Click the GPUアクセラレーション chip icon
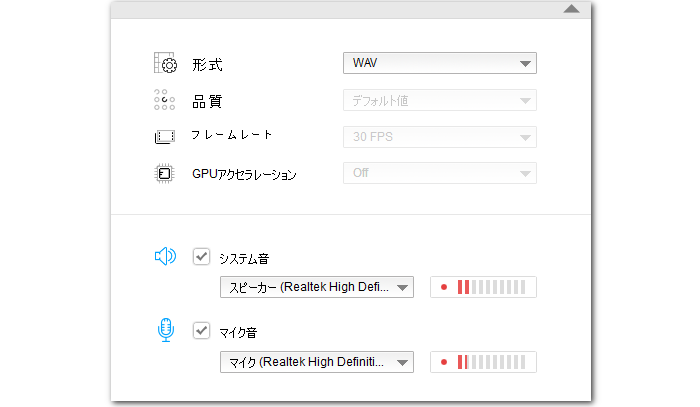The image size is (700, 407). pos(165,174)
